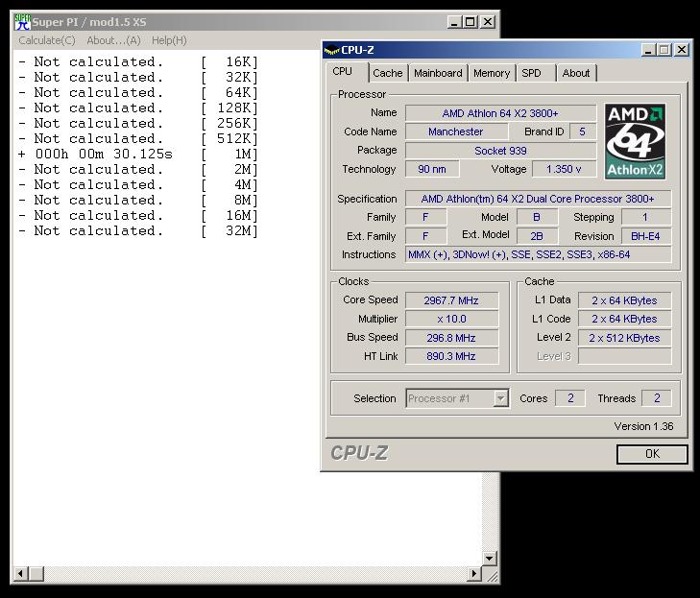The height and width of the screenshot is (598, 700).
Task: Click the 16K Not calculated line
Action: tap(138, 62)
